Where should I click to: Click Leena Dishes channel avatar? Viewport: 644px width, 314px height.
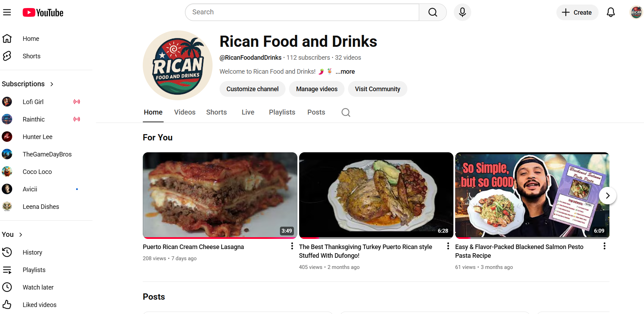(7, 206)
